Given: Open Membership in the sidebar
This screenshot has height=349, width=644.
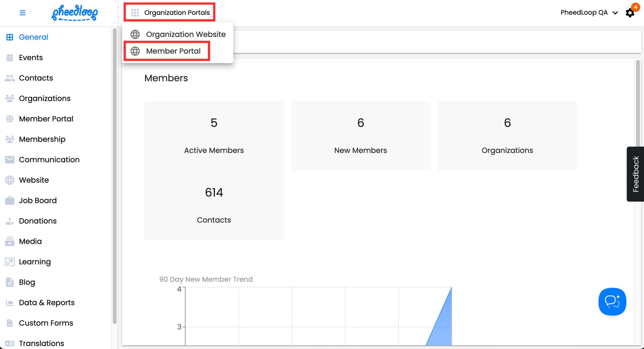Looking at the screenshot, I should point(42,139).
